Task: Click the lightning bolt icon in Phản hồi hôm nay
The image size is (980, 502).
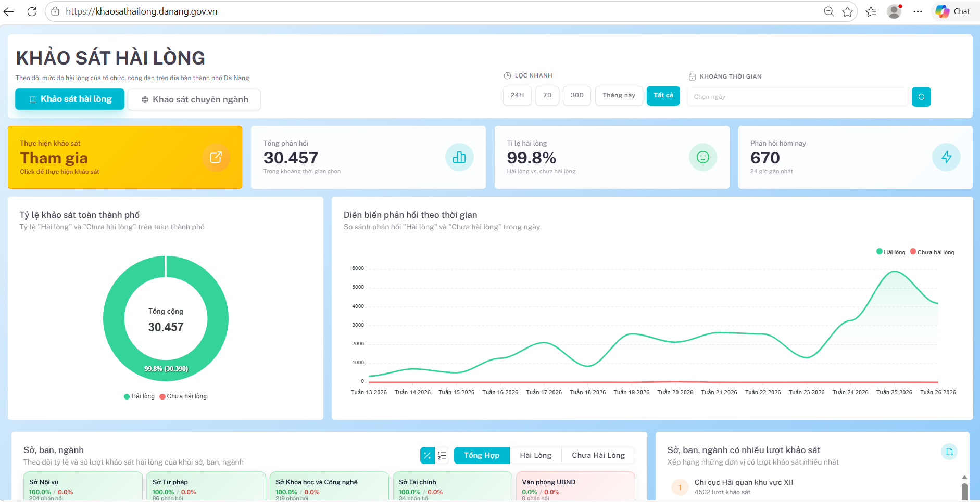Action: [946, 157]
